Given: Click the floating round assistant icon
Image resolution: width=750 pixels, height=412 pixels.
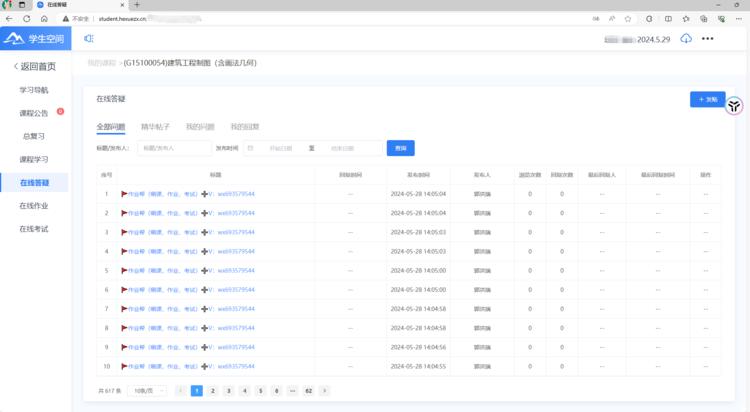Looking at the screenshot, I should [733, 106].
